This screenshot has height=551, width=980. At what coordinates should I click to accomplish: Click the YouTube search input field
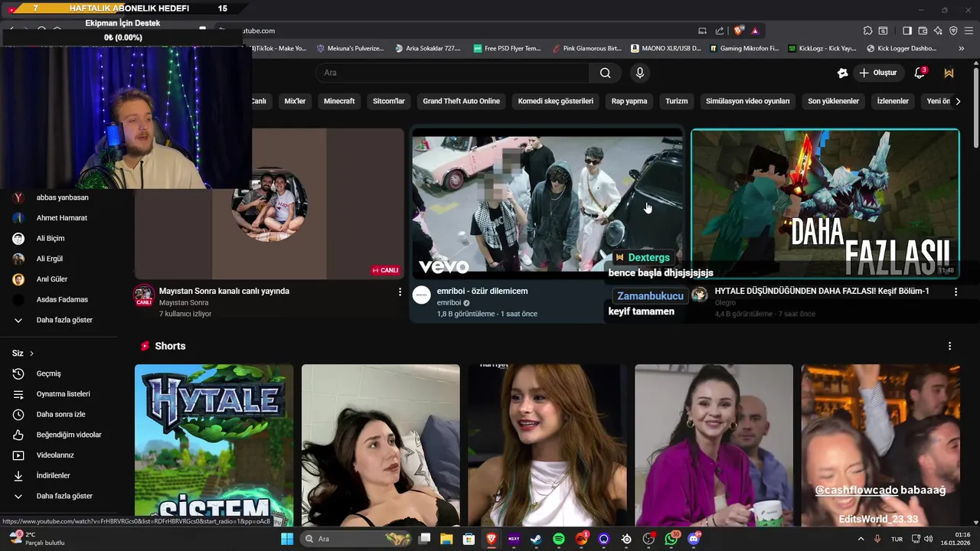452,73
